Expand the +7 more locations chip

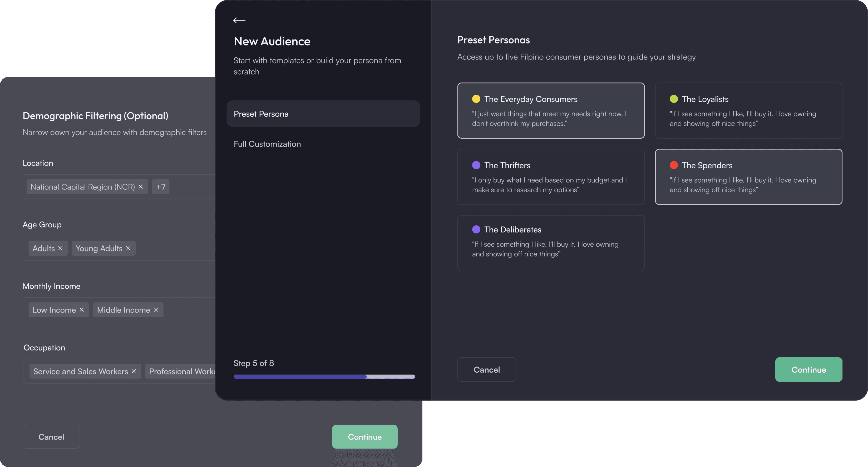tap(161, 187)
